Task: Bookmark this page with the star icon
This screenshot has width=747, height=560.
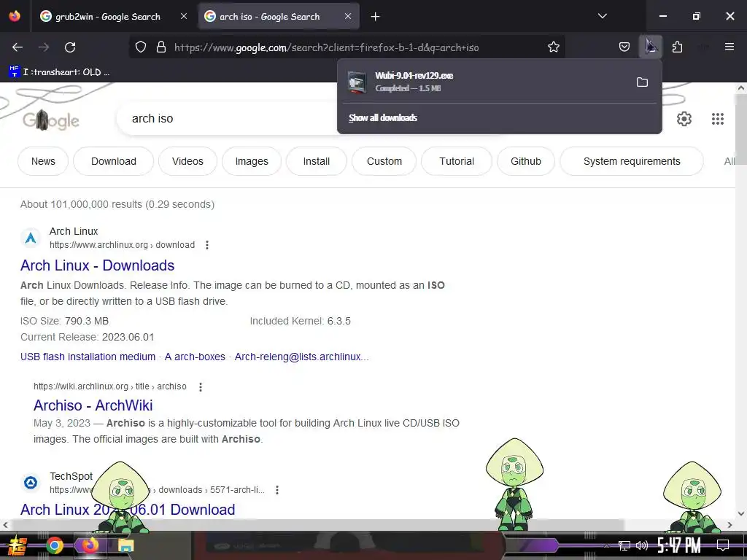Action: (x=554, y=47)
